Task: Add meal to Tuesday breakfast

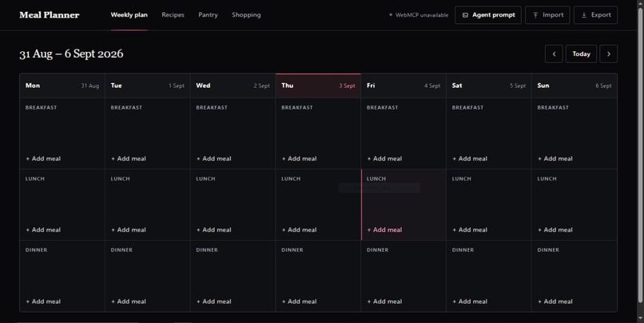Action: point(129,158)
